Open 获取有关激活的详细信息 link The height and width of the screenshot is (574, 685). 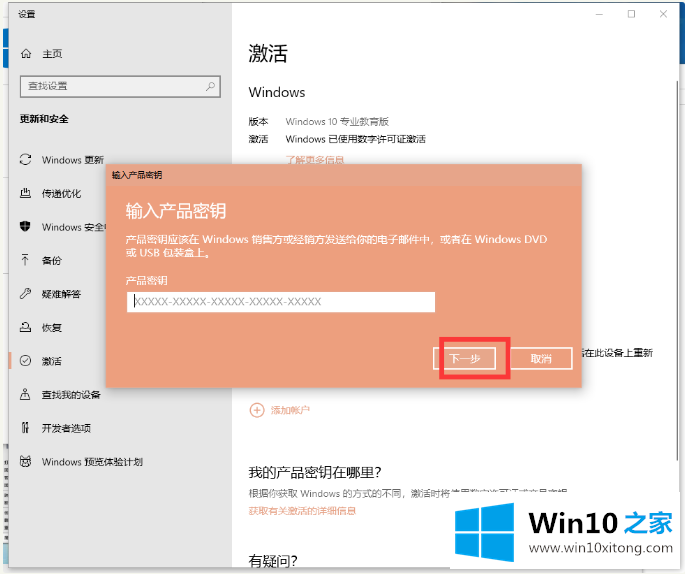pyautogui.click(x=302, y=511)
